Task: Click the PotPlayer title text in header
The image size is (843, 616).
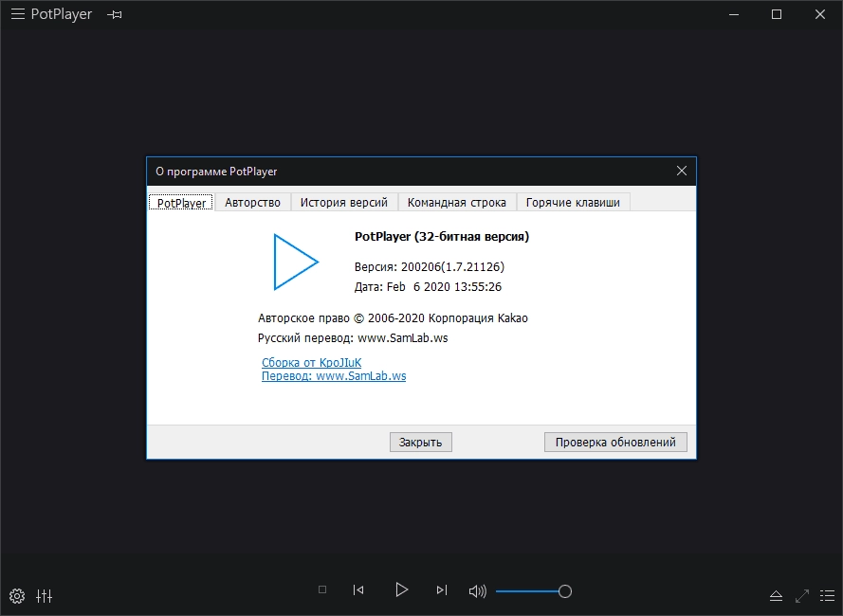Action: click(62, 14)
